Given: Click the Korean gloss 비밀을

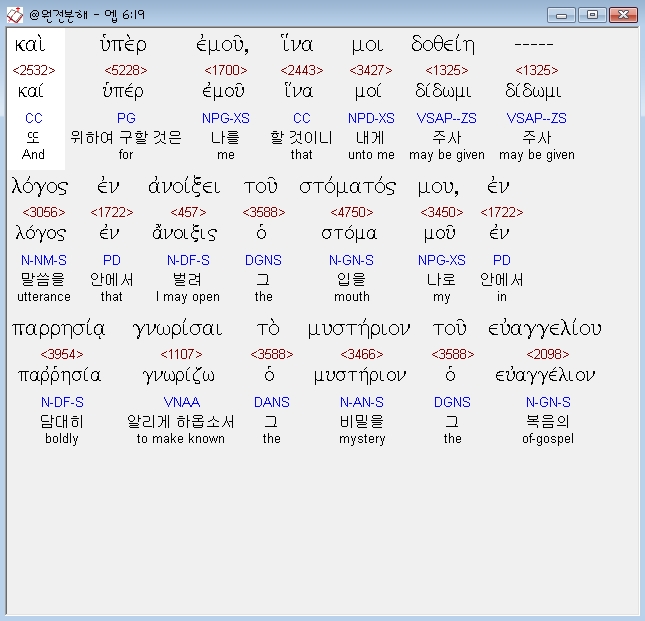Looking at the screenshot, I should [x=362, y=422].
